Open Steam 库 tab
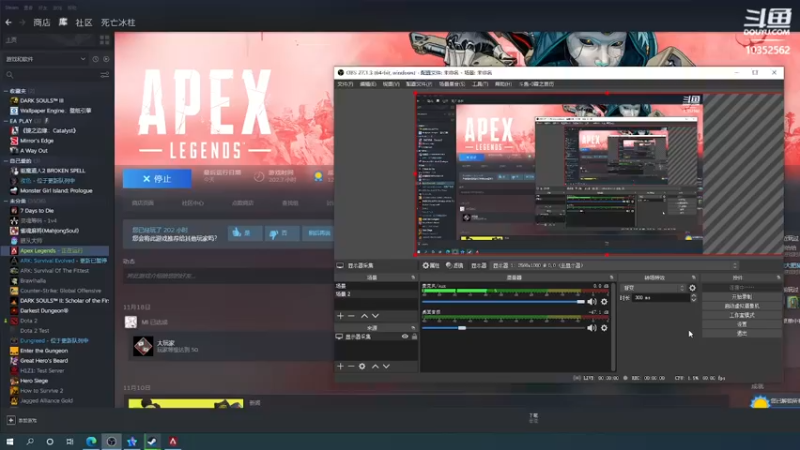 pyautogui.click(x=63, y=22)
